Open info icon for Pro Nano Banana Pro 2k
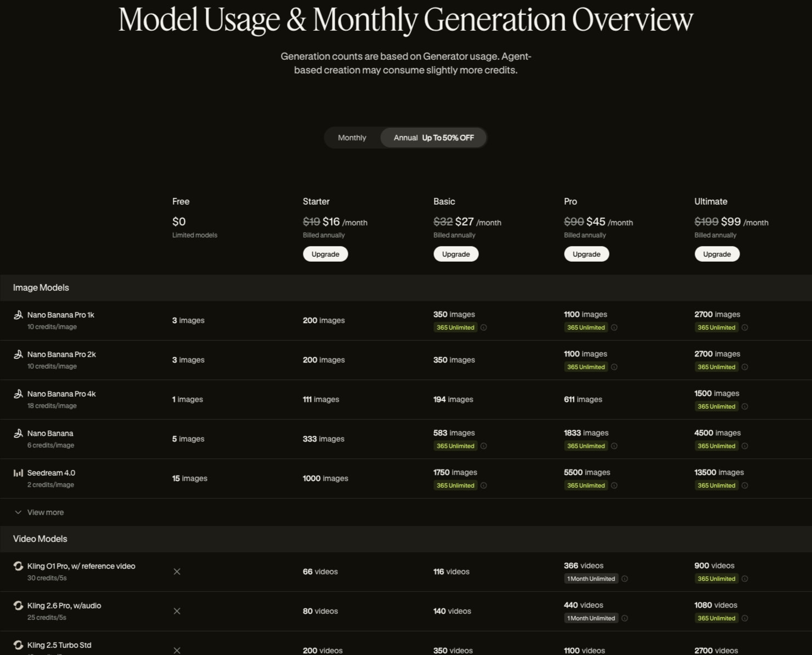This screenshot has height=655, width=812. (x=614, y=367)
